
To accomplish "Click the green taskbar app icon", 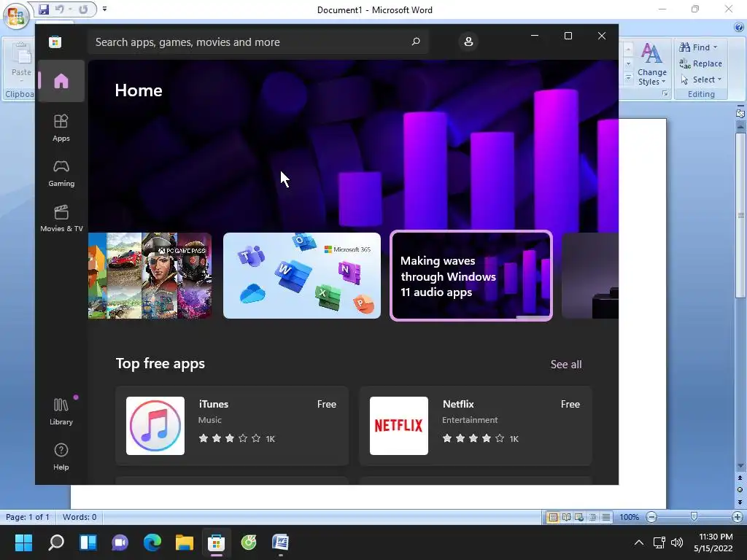I will click(x=249, y=542).
